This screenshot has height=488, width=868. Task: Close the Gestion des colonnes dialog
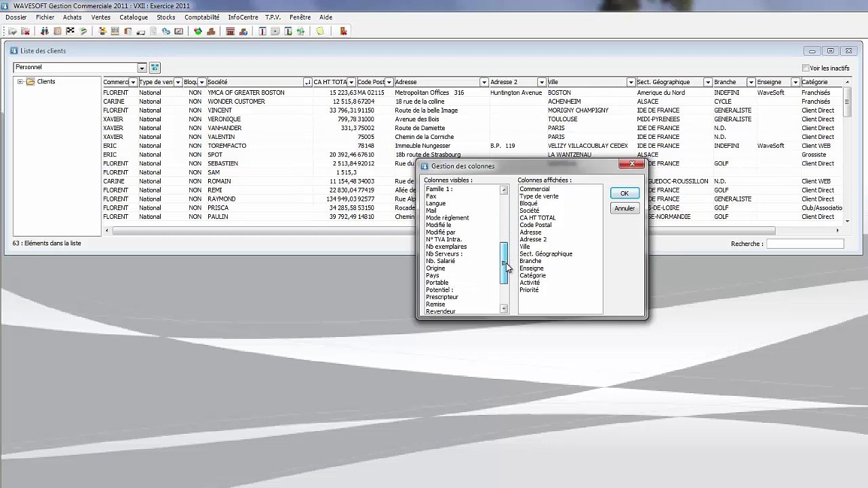coord(631,164)
